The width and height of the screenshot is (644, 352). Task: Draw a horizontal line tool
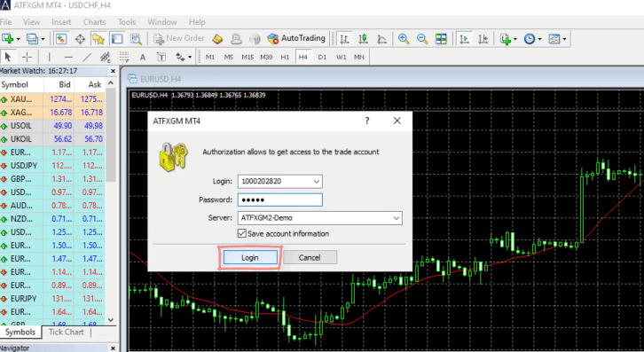tap(68, 57)
